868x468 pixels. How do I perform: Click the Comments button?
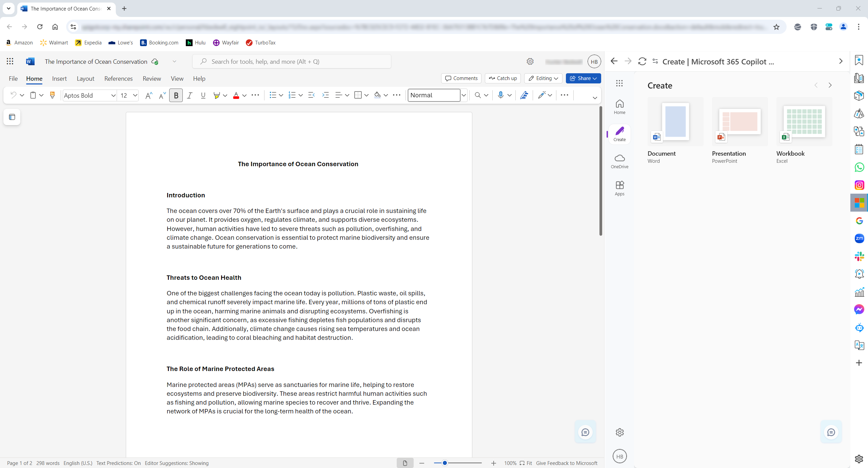pos(461,78)
